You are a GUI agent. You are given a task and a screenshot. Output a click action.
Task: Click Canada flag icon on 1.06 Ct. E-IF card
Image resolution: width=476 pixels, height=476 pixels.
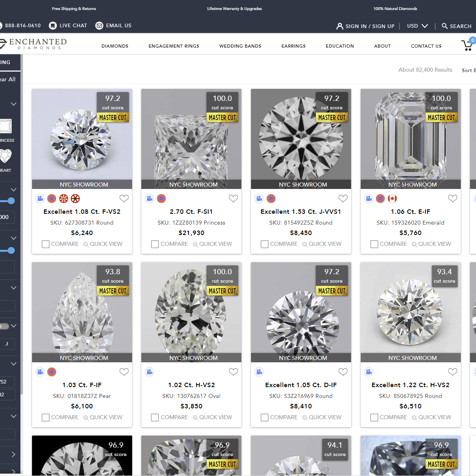[x=392, y=199]
